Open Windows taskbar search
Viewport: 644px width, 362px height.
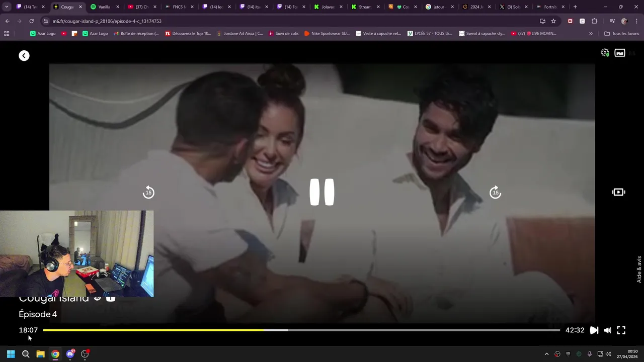(26, 354)
